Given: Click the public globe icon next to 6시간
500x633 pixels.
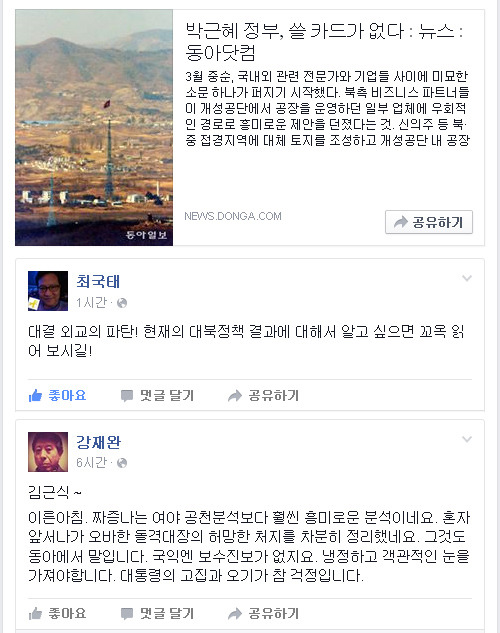Looking at the screenshot, I should tap(122, 463).
